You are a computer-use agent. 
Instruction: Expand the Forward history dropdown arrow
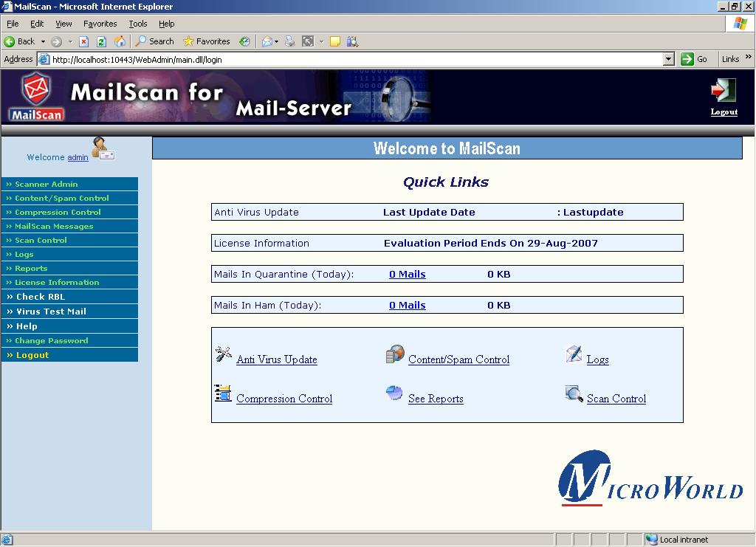70,41
